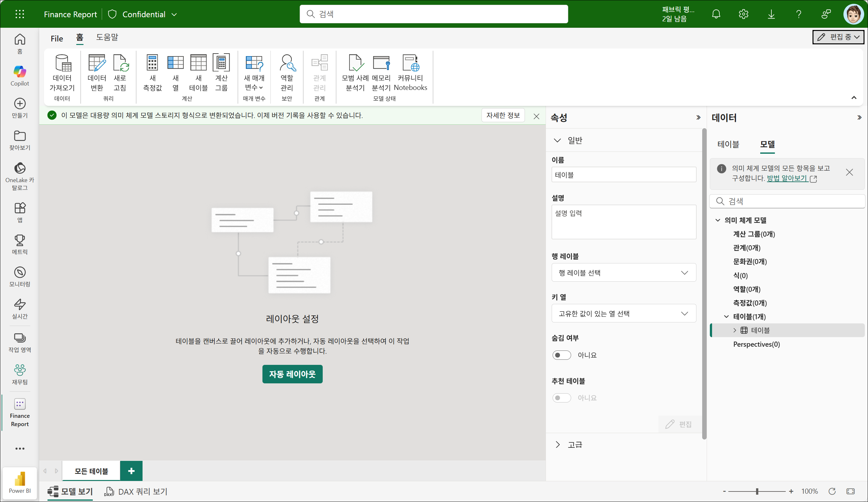Launch 모범 사례 분석기 (Best practice analyzer)

click(355, 63)
